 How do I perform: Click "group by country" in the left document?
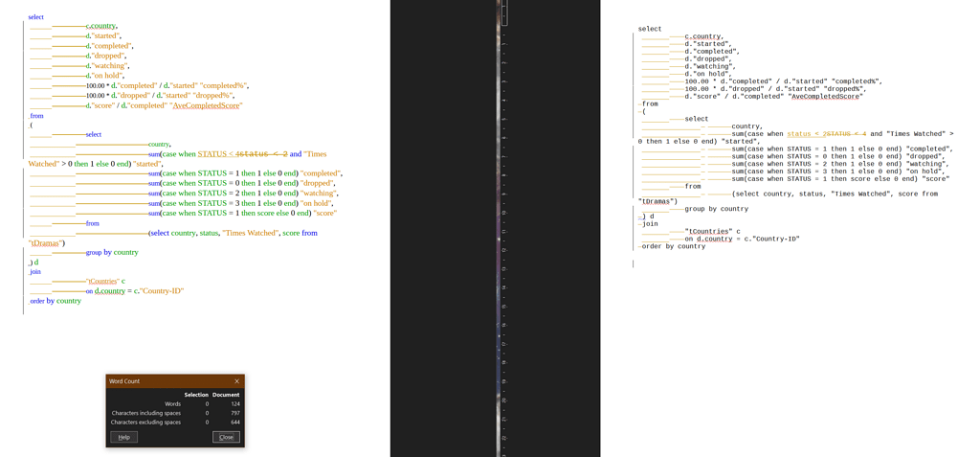pyautogui.click(x=112, y=252)
